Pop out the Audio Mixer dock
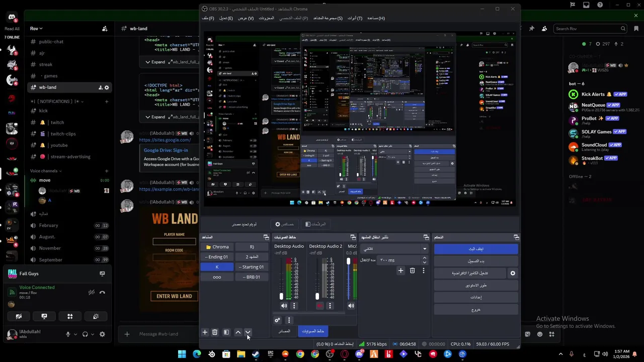The image size is (644, 362). coord(353,237)
